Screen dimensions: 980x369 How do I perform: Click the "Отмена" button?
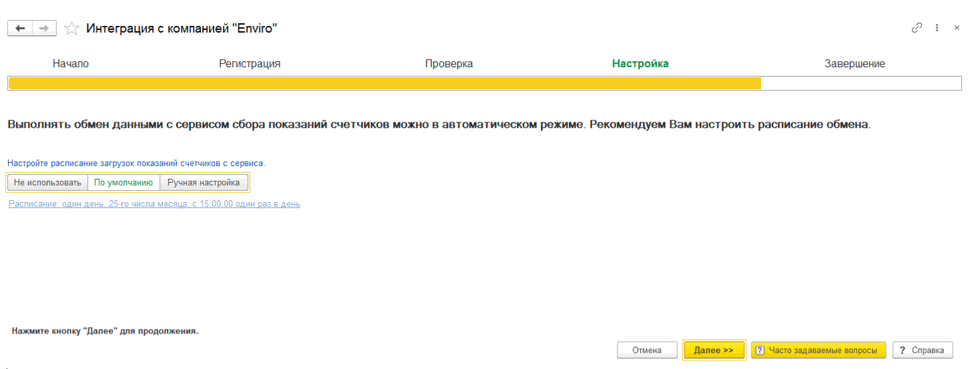point(647,350)
